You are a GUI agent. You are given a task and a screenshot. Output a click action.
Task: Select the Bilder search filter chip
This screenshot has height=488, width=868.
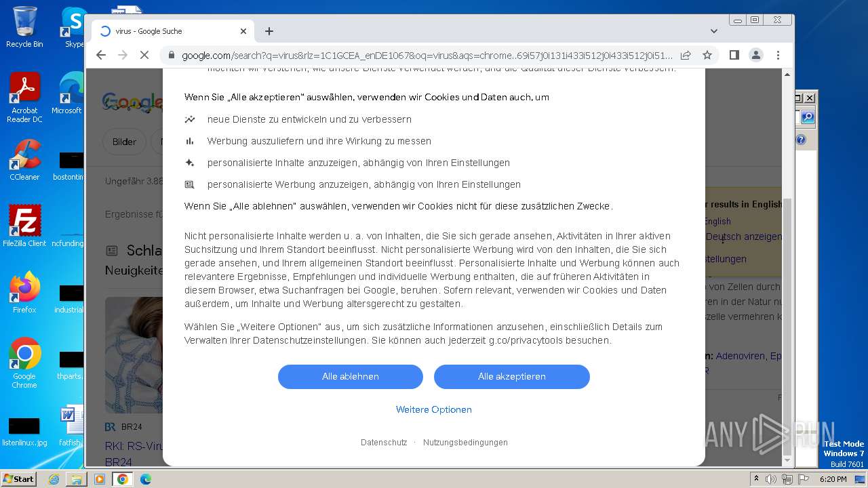pyautogui.click(x=124, y=142)
